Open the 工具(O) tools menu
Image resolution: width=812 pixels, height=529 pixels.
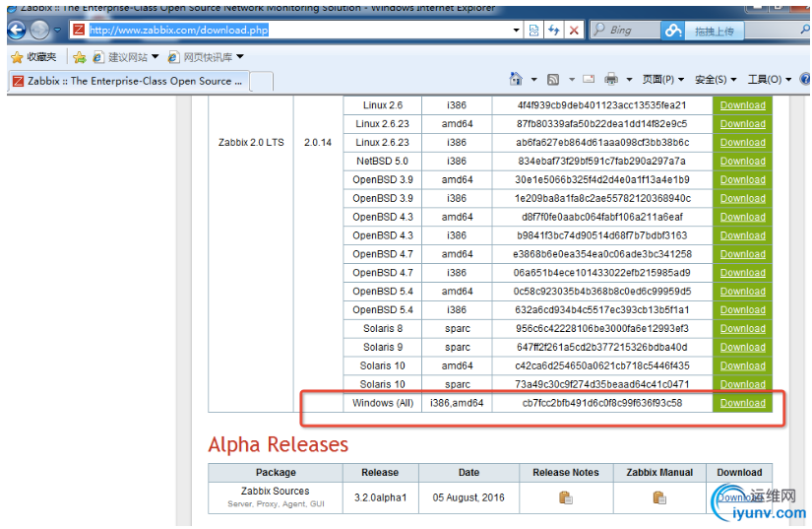tap(769, 79)
